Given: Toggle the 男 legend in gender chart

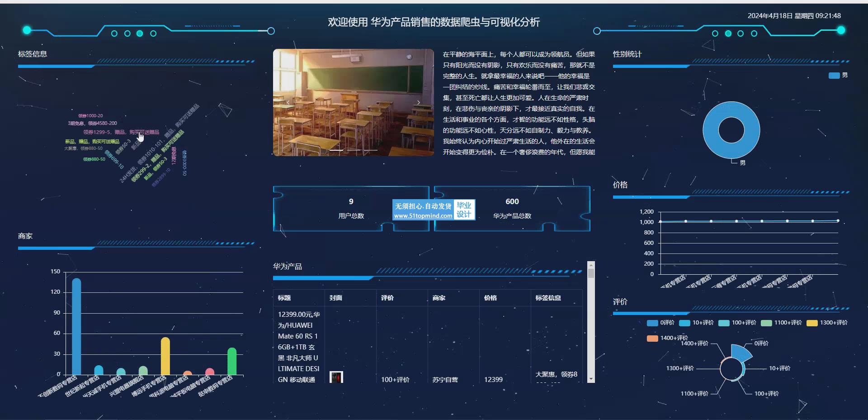Looking at the screenshot, I should 838,76.
